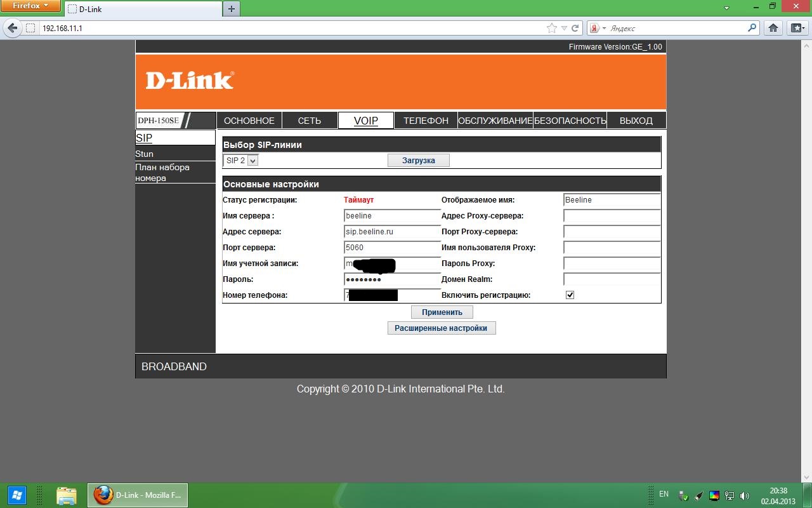This screenshot has width=812, height=508.
Task: Click the site identity icon in address bar
Action: click(x=30, y=28)
